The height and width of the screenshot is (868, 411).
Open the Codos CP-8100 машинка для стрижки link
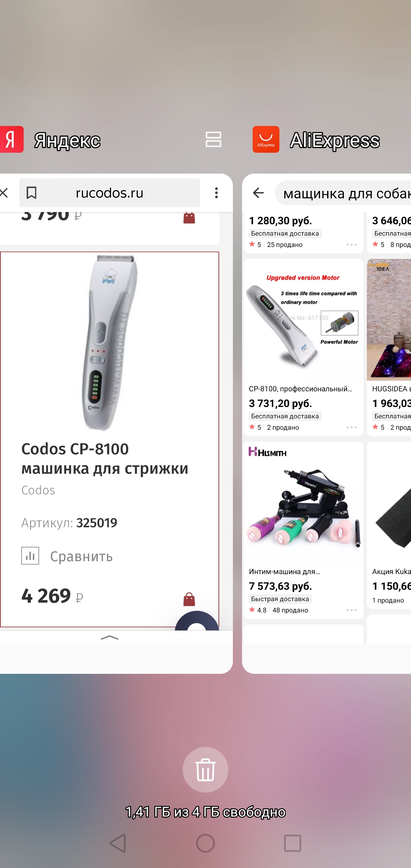pyautogui.click(x=105, y=459)
